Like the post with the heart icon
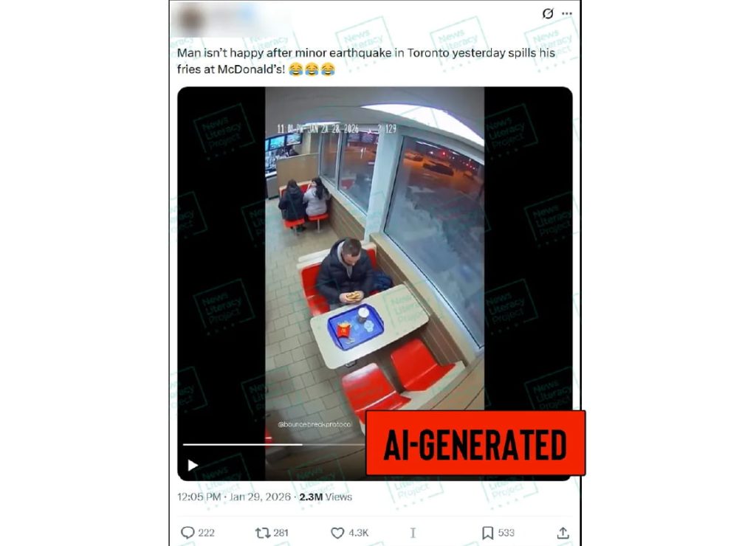The image size is (756, 546). pyautogui.click(x=337, y=533)
